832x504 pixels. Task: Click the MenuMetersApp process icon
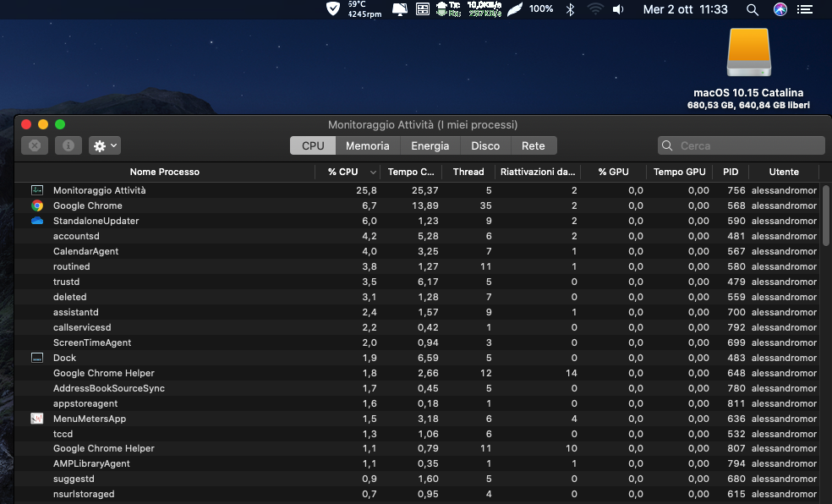[37, 419]
